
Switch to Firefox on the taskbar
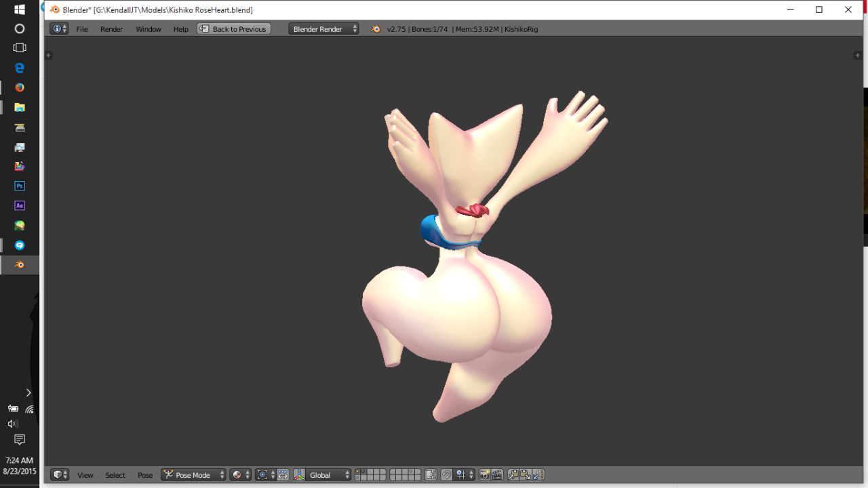(20, 87)
